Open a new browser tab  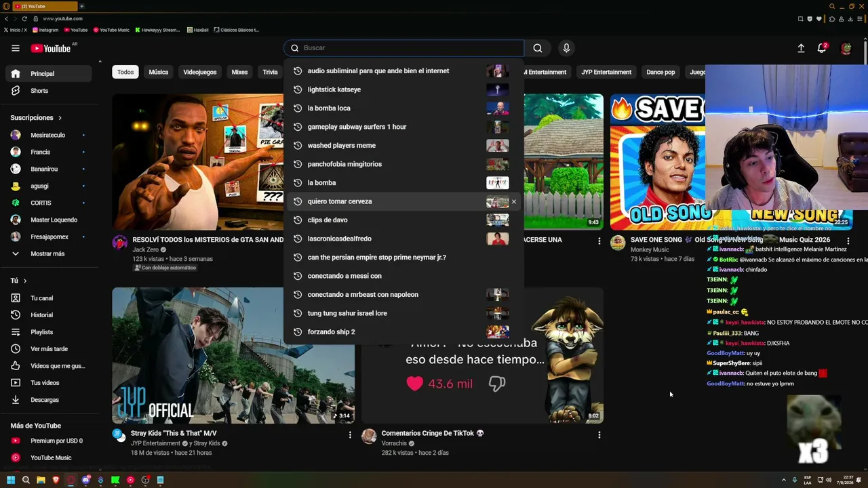pos(82,6)
